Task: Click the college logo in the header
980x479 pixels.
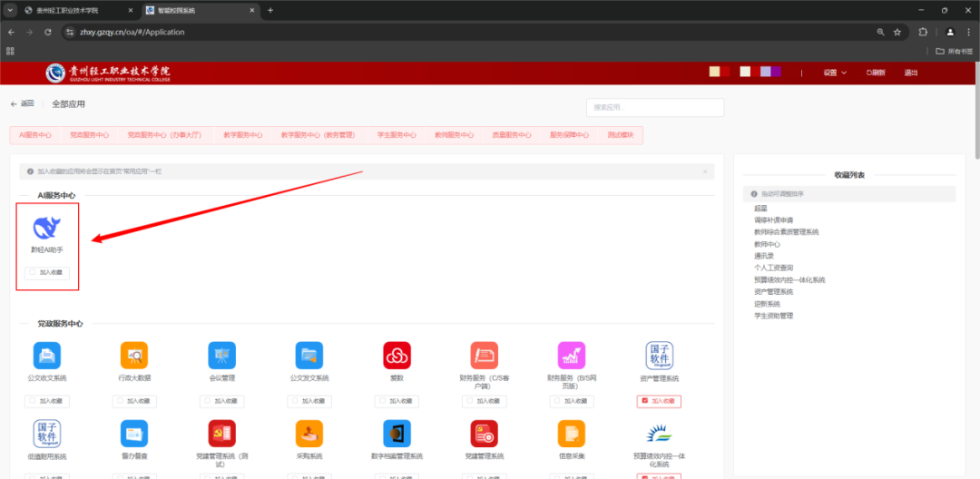Action: (x=107, y=73)
